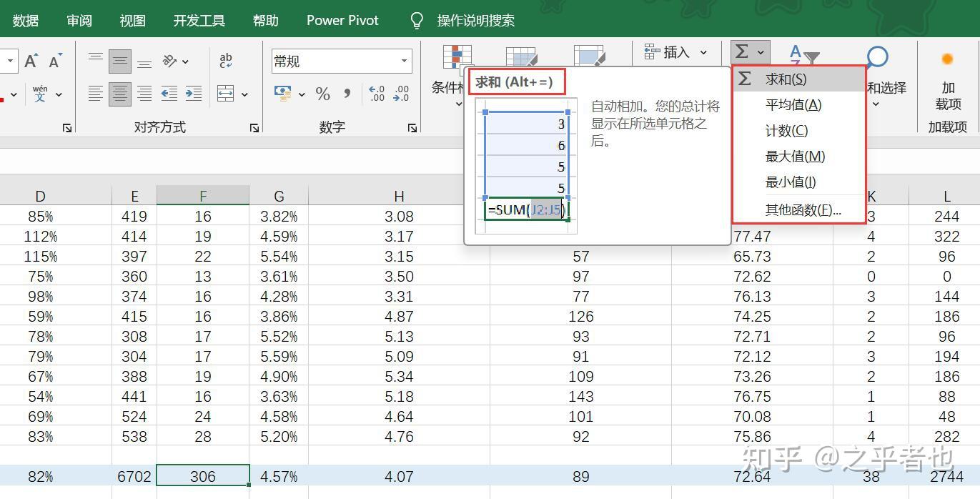
Task: Toggle the wrap text option
Action: 225,61
